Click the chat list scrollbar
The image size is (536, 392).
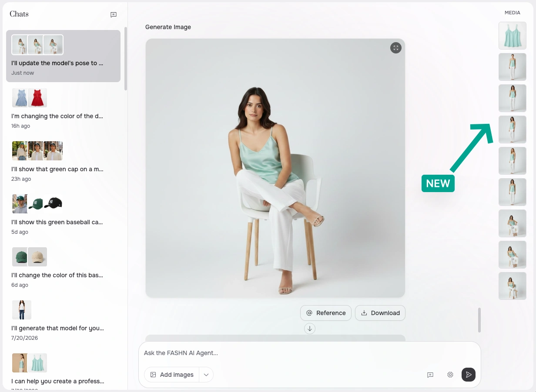click(x=126, y=59)
